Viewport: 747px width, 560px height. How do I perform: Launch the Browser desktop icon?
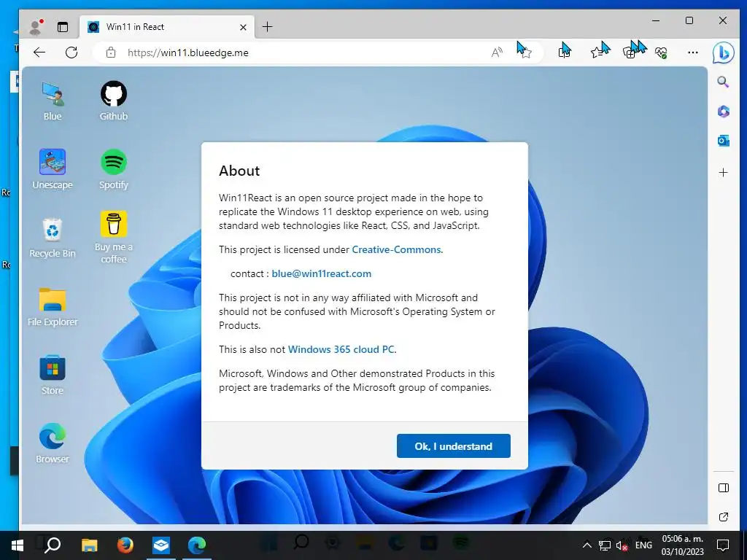click(x=53, y=444)
